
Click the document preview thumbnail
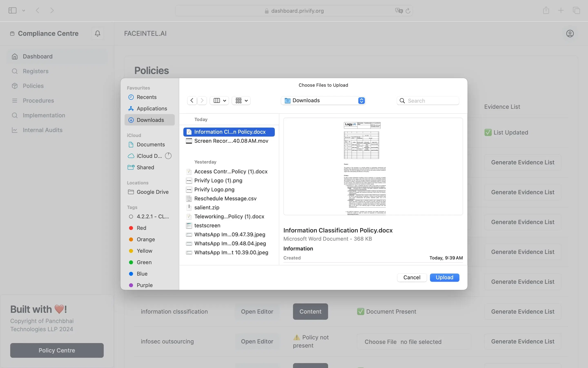pyautogui.click(x=373, y=166)
